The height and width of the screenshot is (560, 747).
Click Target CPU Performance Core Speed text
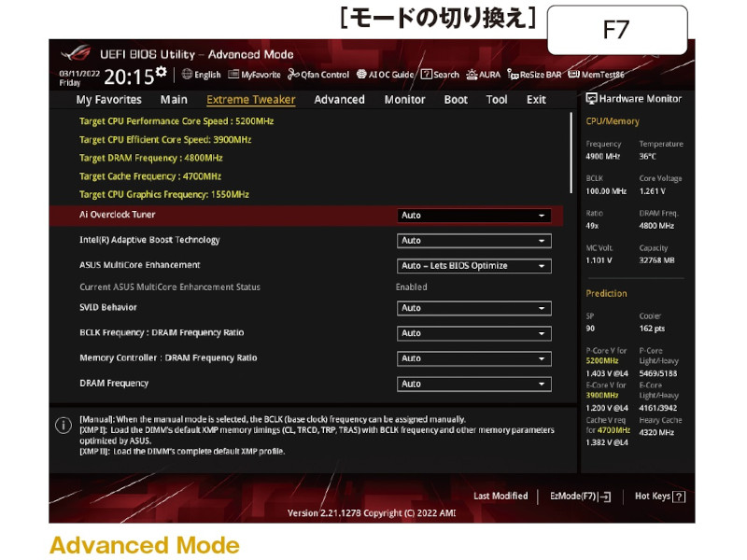point(176,121)
